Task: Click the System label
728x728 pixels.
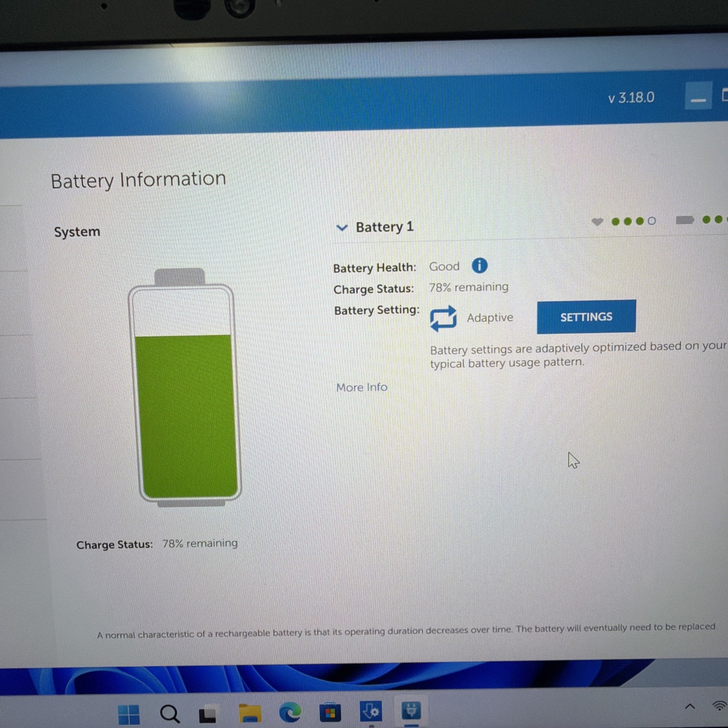Action: click(x=77, y=232)
